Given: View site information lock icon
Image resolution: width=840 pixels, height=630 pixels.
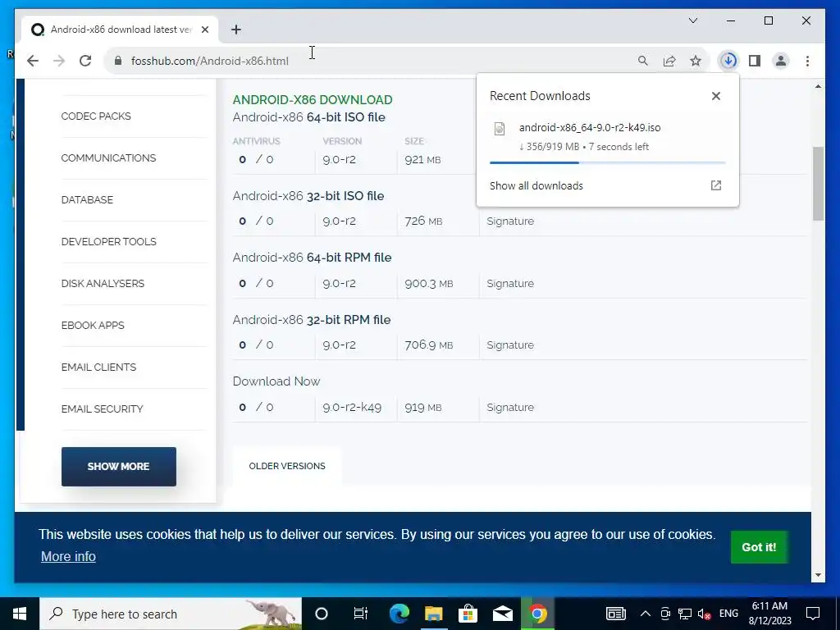Looking at the screenshot, I should (118, 61).
